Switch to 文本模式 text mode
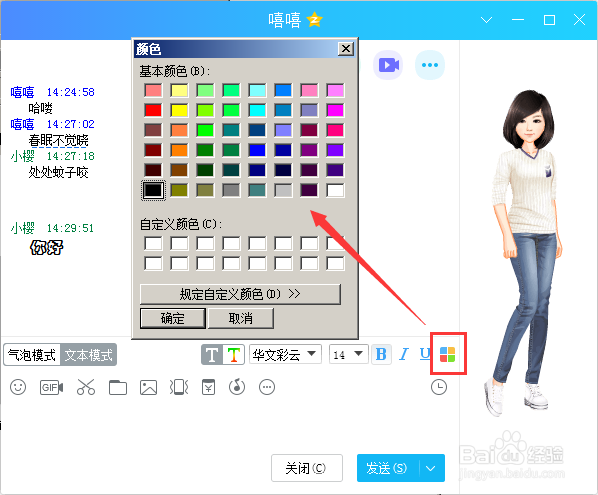Viewport: 598px width, 495px height. click(x=88, y=355)
